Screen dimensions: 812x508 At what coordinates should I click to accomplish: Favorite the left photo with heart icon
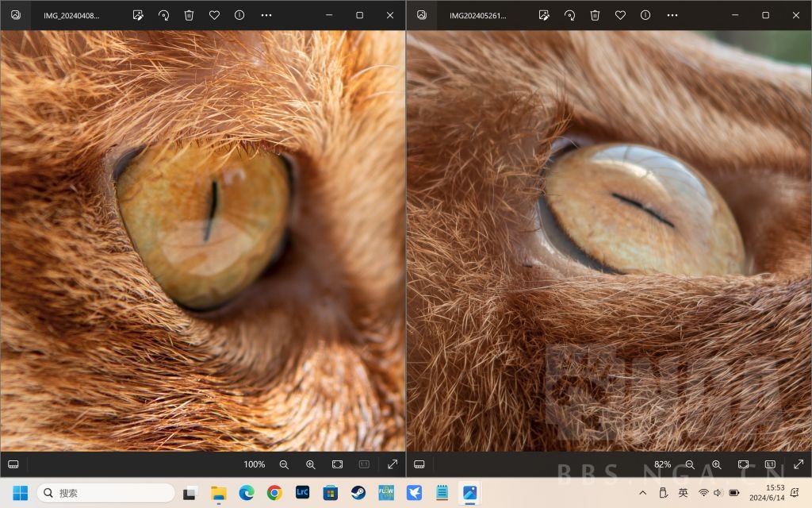(x=214, y=15)
